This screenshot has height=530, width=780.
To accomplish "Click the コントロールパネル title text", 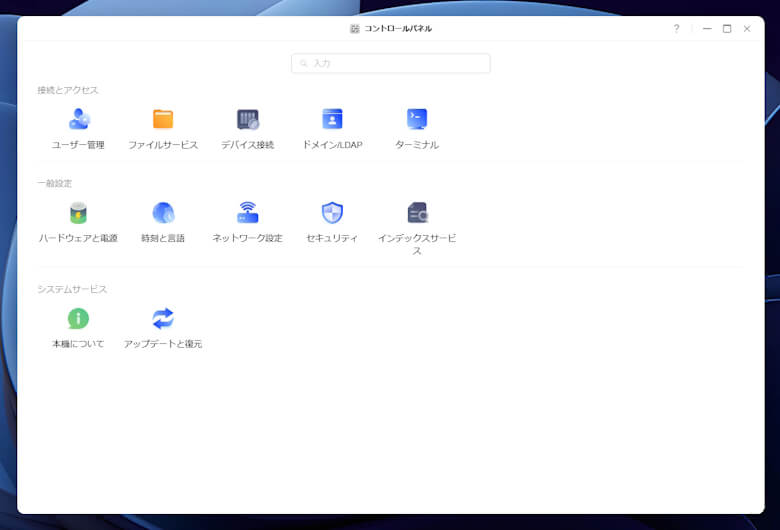I will (398, 29).
